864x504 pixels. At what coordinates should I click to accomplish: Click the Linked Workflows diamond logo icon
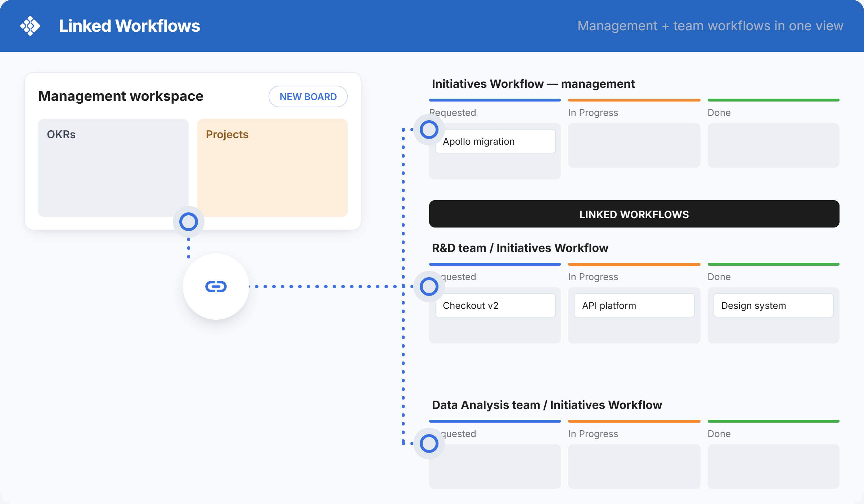tap(30, 26)
